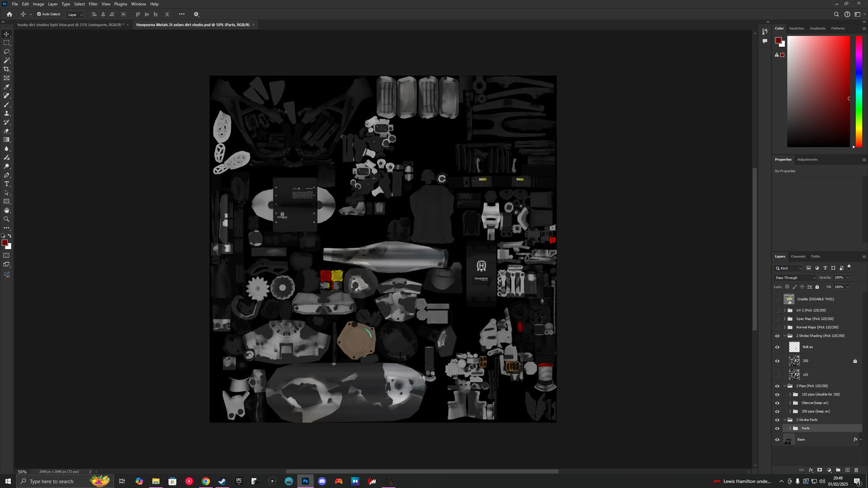Expand the Normal Maps group
The height and width of the screenshot is (488, 868).
pyautogui.click(x=785, y=327)
